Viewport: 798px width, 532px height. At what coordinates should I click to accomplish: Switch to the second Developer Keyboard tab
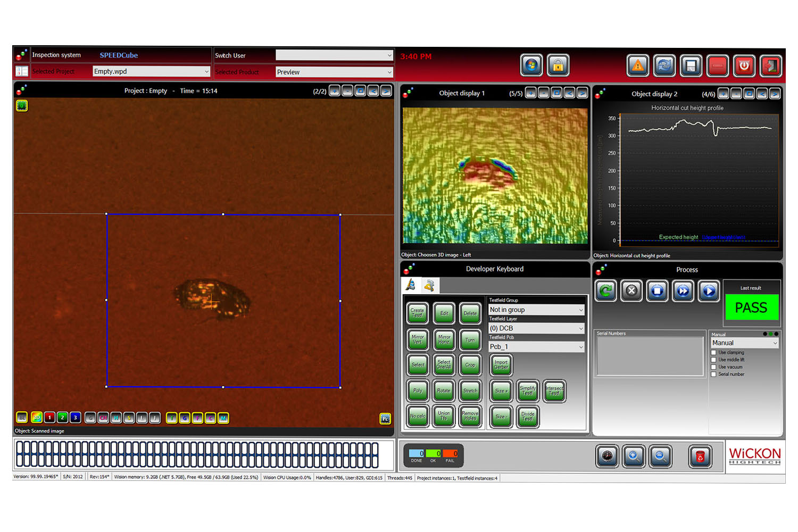click(429, 286)
